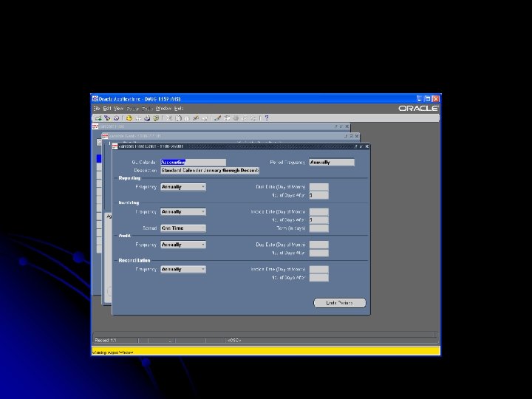The height and width of the screenshot is (399, 532).
Task: Close the front form window
Action: [x=366, y=146]
